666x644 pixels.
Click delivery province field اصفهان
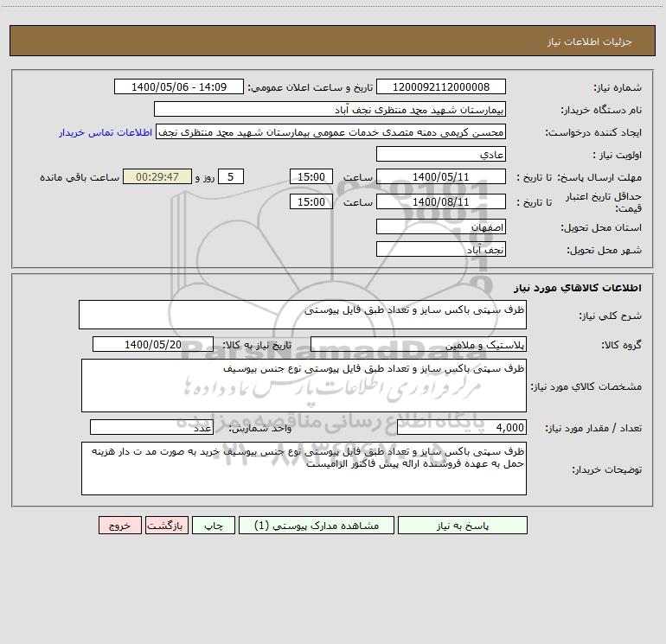(x=441, y=227)
